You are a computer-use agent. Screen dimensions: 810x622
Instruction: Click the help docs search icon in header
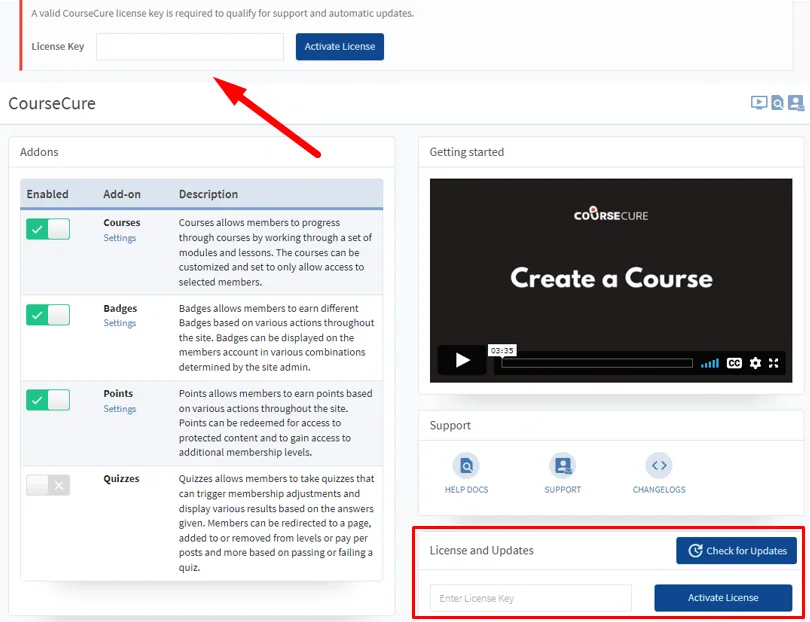777,103
